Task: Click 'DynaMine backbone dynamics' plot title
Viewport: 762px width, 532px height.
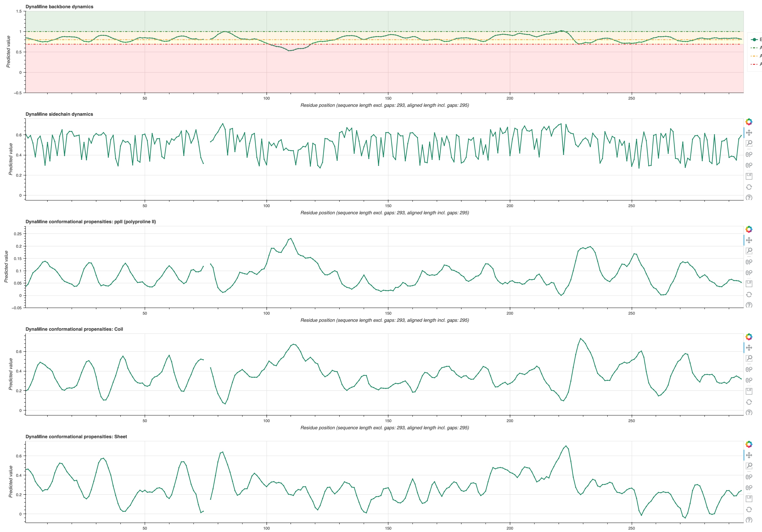Action: coord(59,7)
